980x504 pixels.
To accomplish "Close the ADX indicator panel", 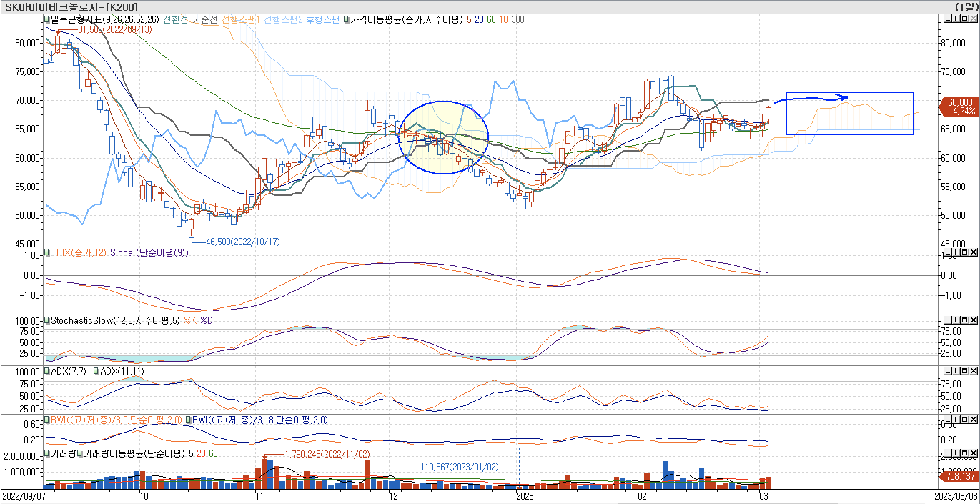I will coord(974,370).
